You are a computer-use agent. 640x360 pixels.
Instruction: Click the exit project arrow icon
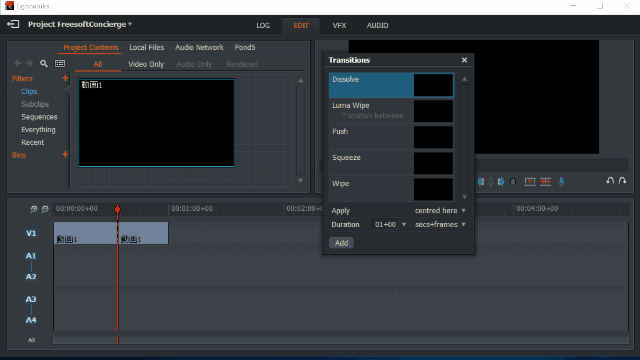pos(13,24)
